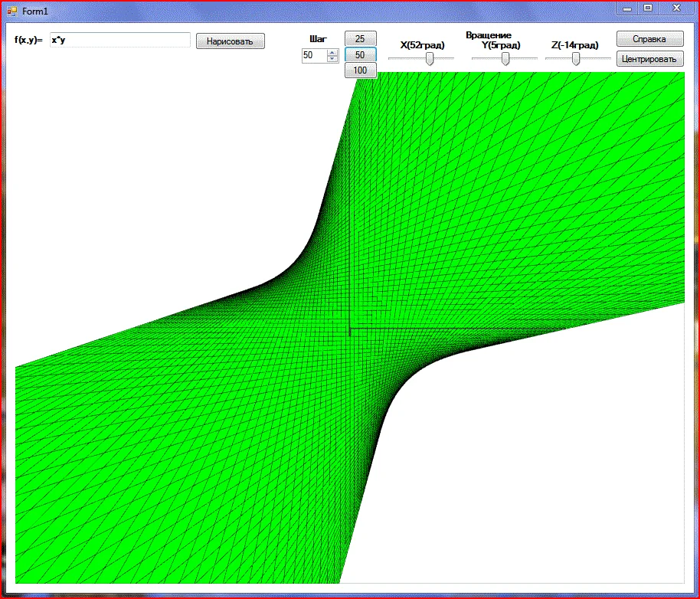700x599 pixels.
Task: Minimize the Form1 window
Action: point(627,8)
